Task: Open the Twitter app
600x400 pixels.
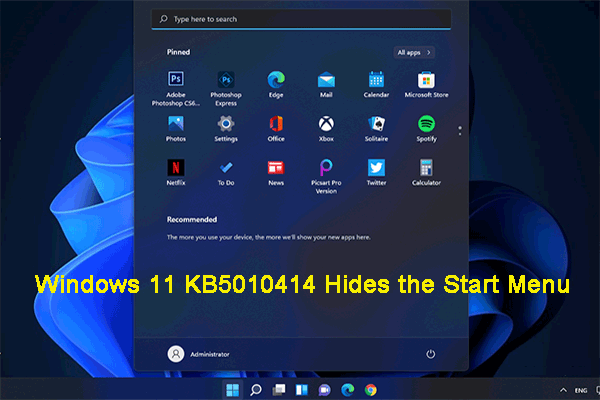Action: click(376, 173)
